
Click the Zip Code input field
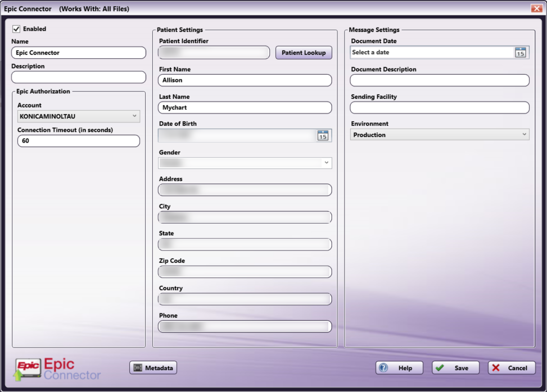(x=245, y=272)
